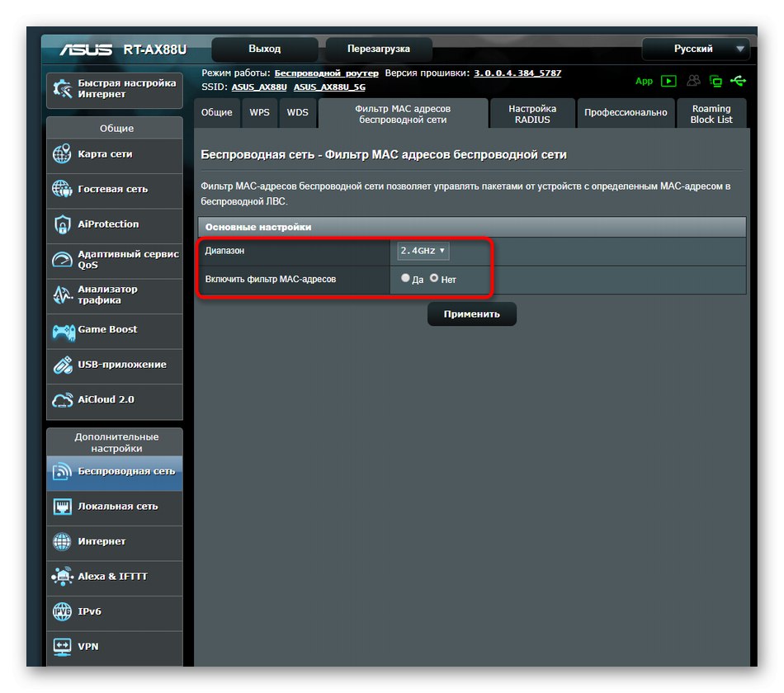The width and height of the screenshot is (784, 693).
Task: Open VPN menu item
Action: click(x=115, y=647)
